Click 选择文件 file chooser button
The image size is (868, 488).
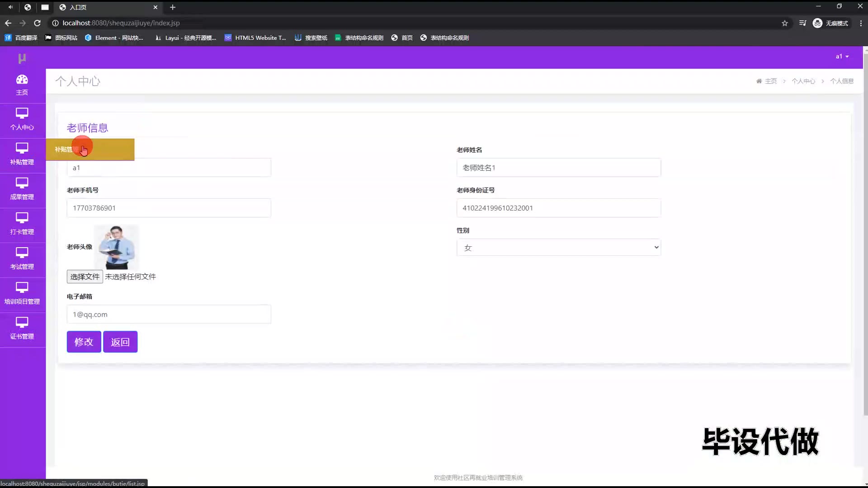(85, 277)
